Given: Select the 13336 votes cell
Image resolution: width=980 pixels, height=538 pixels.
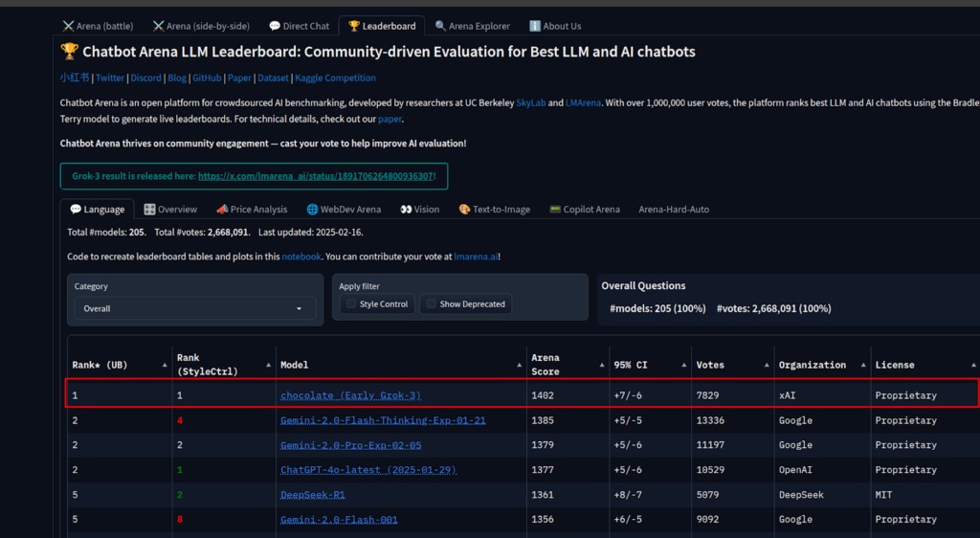Looking at the screenshot, I should pos(733,420).
